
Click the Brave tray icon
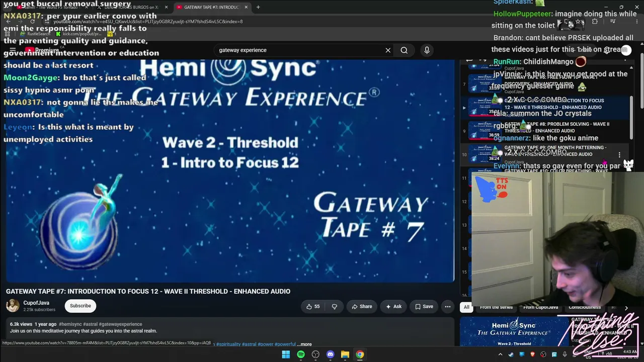(532, 354)
